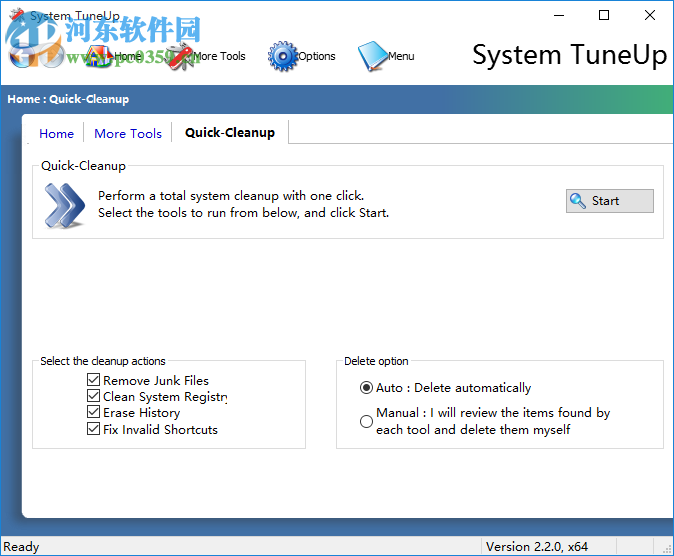Maximize the System TuneUp window
The width and height of the screenshot is (674, 556).
[x=604, y=15]
